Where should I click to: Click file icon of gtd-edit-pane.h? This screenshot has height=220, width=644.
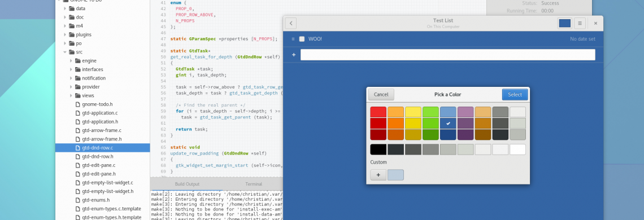pos(77,174)
